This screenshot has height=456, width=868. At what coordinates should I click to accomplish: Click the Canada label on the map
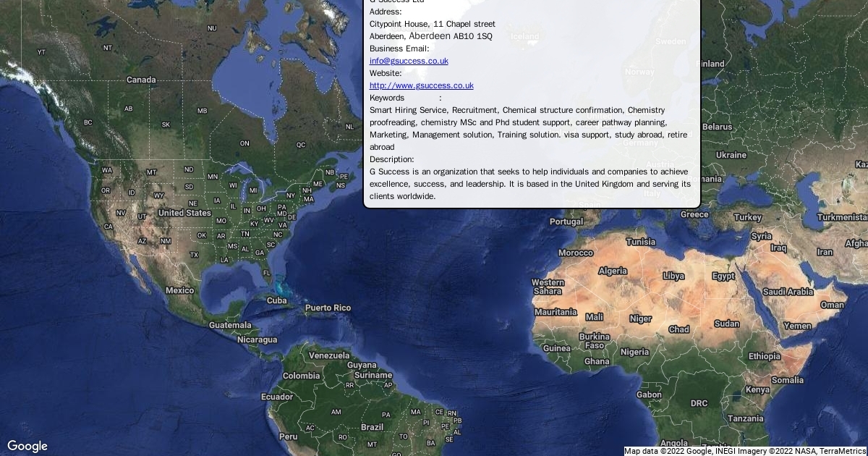pyautogui.click(x=141, y=80)
